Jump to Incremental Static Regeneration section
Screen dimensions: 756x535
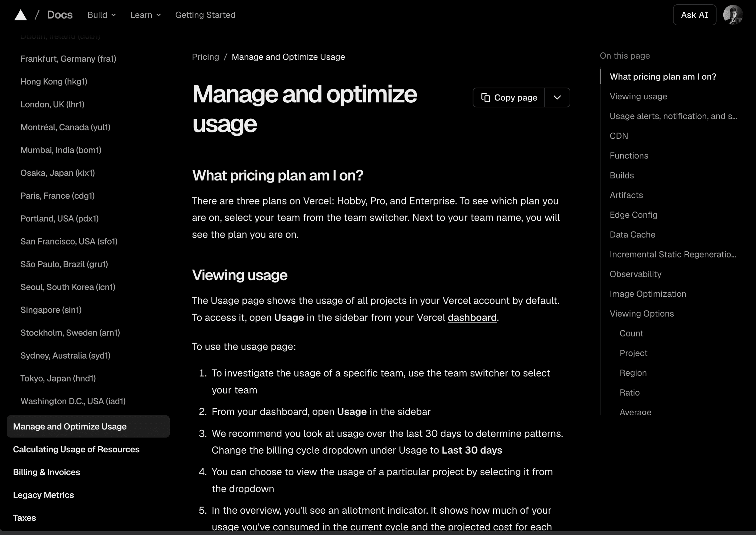click(673, 254)
